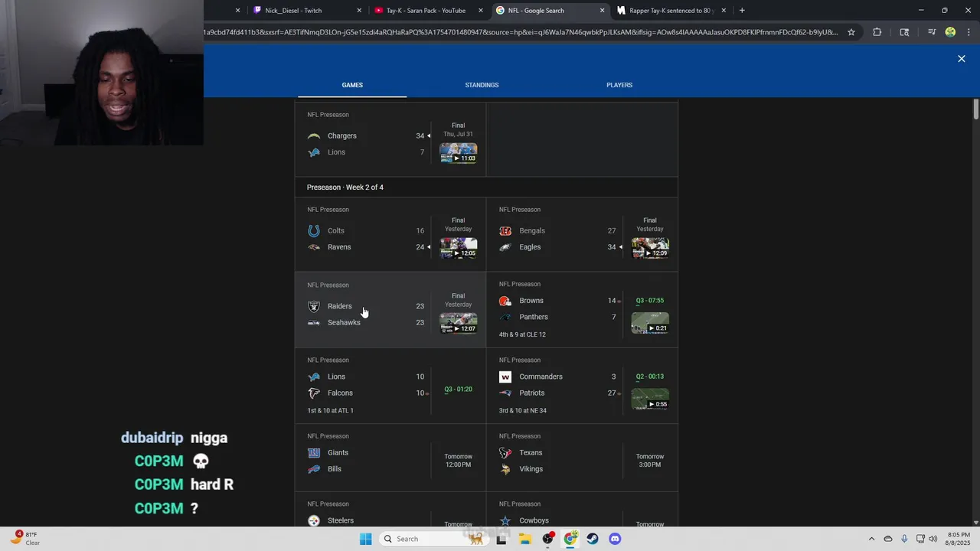
Task: Click the Cowboys star logo
Action: (505, 520)
